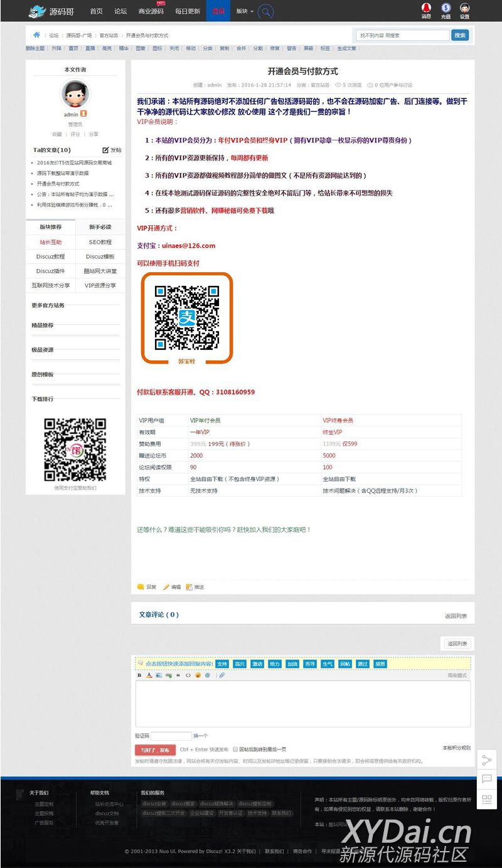502x868 pixels.
Task: Open 商业源码 in the top navigation
Action: (151, 11)
